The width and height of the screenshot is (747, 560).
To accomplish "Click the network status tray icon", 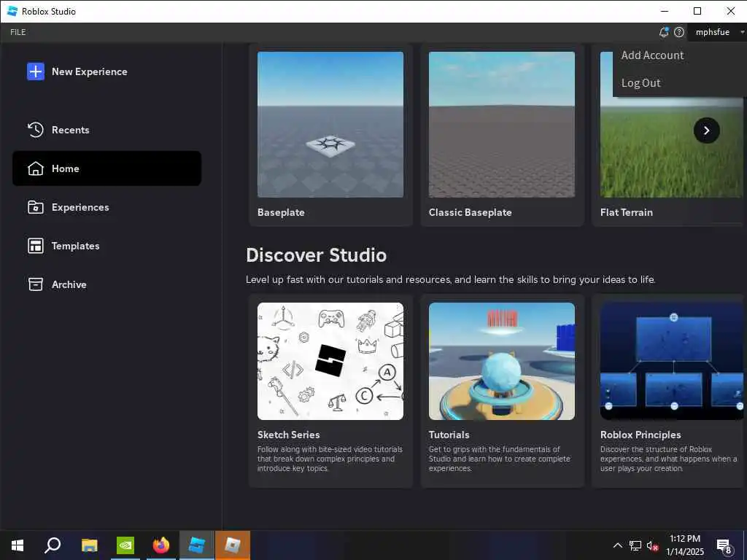I will click(x=635, y=545).
